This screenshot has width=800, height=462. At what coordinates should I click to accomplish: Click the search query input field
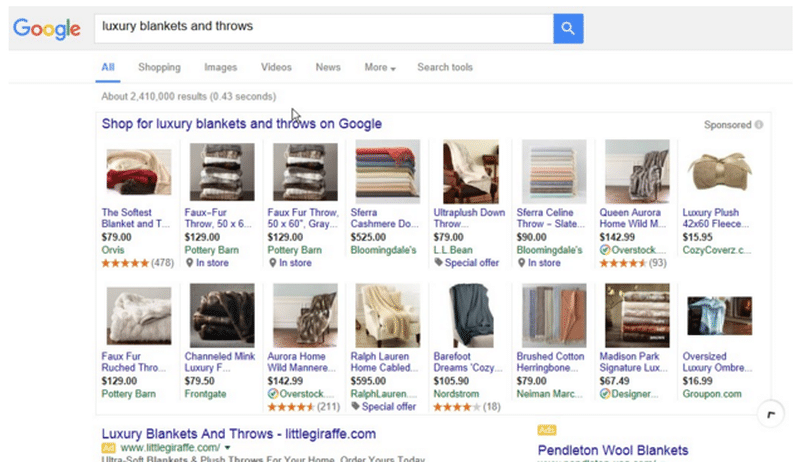click(x=320, y=28)
